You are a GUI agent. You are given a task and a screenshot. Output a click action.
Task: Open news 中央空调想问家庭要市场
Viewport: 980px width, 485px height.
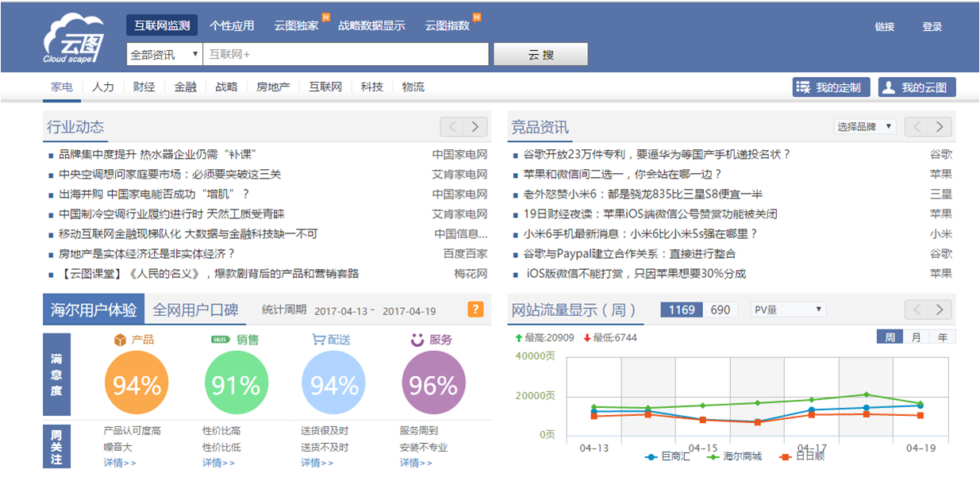(x=170, y=175)
